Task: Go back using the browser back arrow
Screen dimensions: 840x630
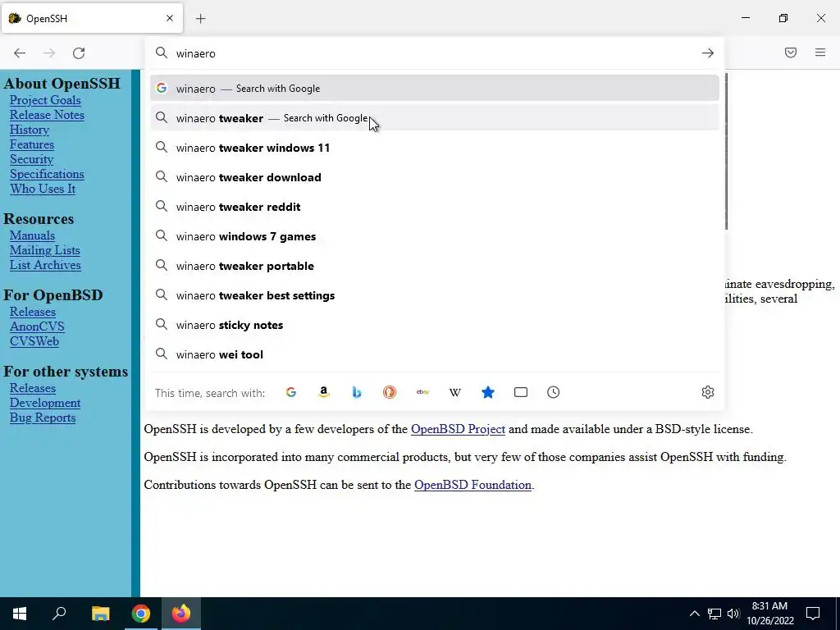Action: point(20,53)
